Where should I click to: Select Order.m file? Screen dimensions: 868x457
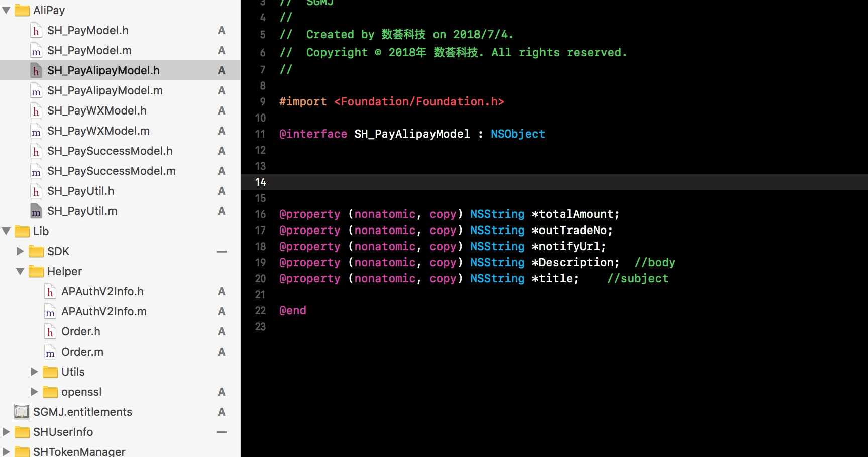82,352
